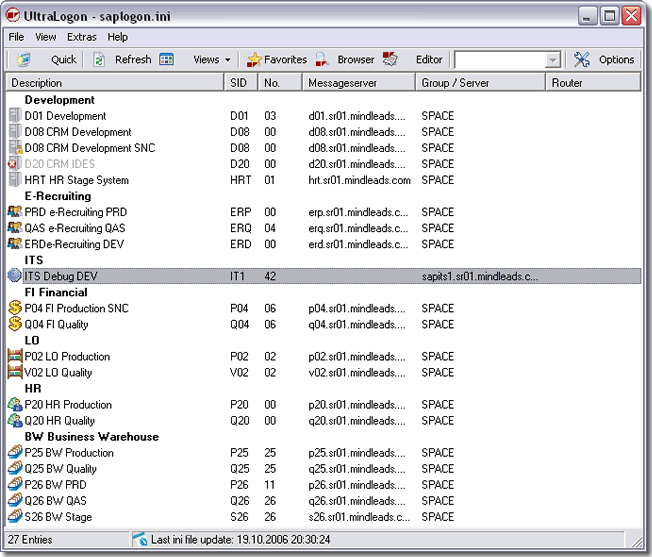Select the HR group heading

click(x=33, y=388)
